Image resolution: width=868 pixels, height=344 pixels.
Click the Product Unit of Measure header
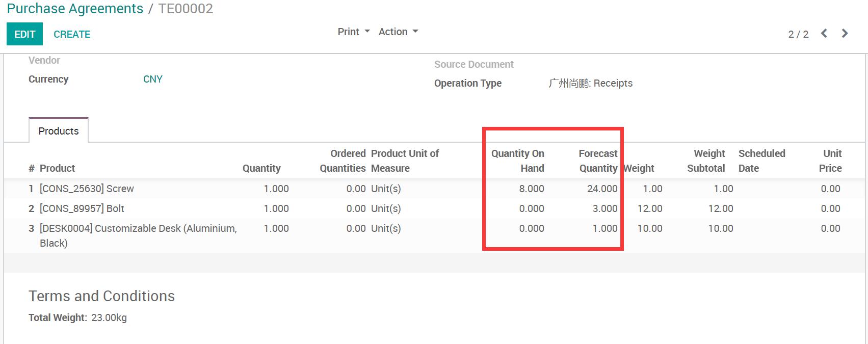405,161
